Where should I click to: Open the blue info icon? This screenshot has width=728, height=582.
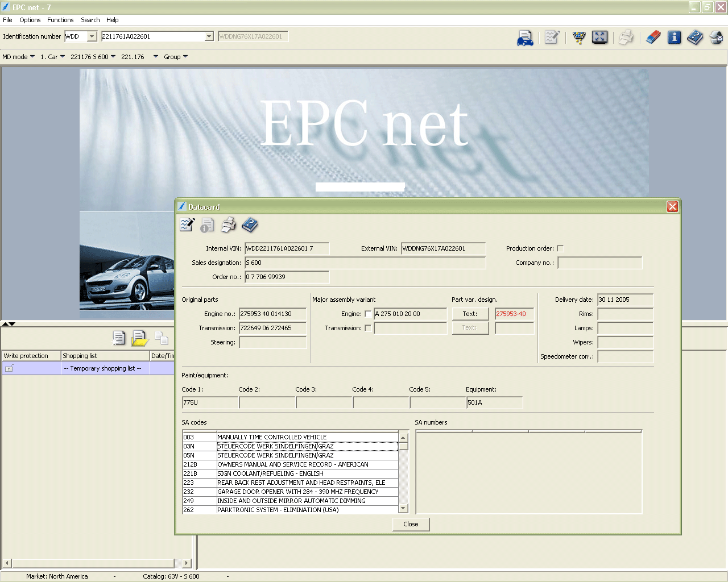(674, 38)
